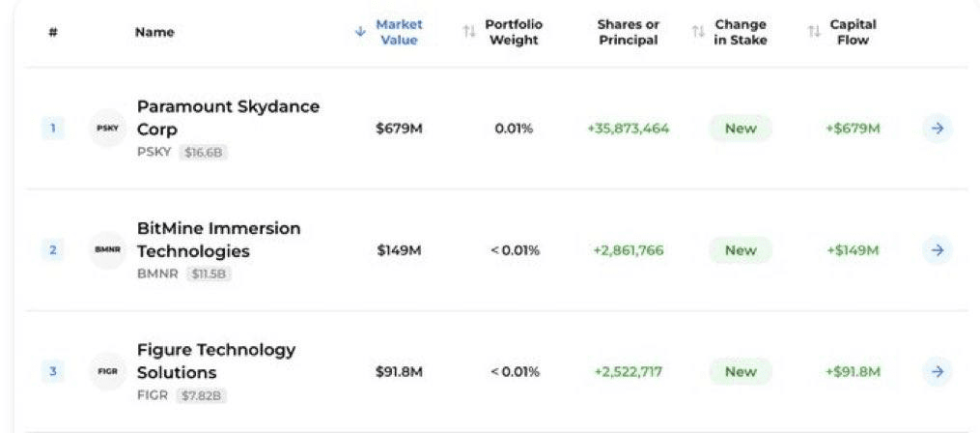This screenshot has width=980, height=433.
Task: Click the rank 3 number badge
Action: coord(53,371)
